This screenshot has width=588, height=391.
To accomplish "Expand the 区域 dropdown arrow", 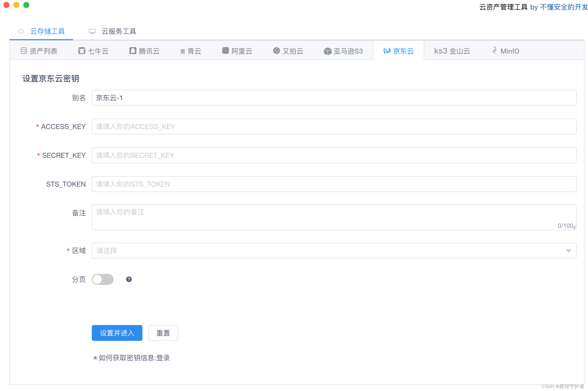I will (568, 250).
